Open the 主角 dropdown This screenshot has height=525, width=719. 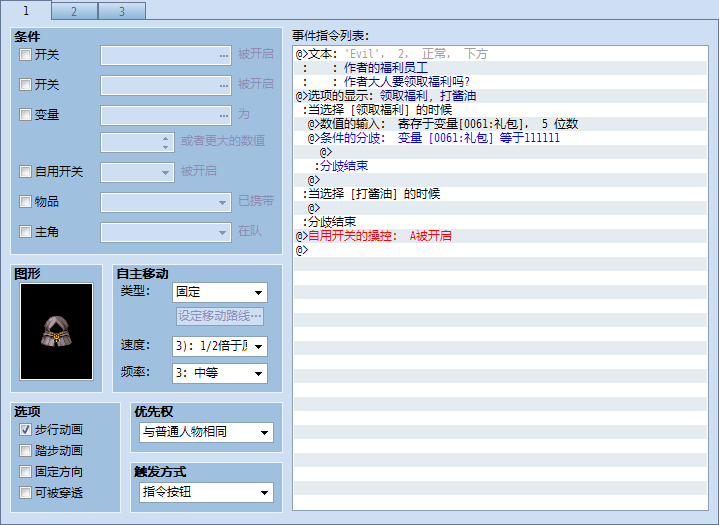(x=166, y=232)
